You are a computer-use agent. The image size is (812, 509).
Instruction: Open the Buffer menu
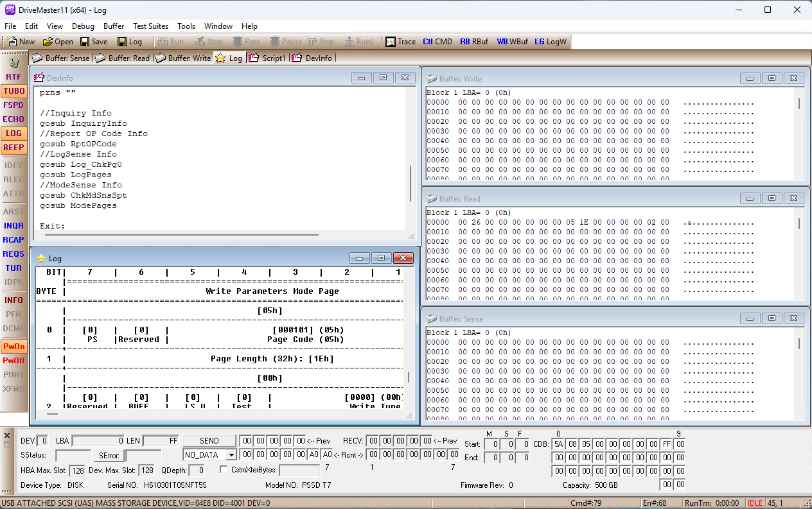(114, 26)
